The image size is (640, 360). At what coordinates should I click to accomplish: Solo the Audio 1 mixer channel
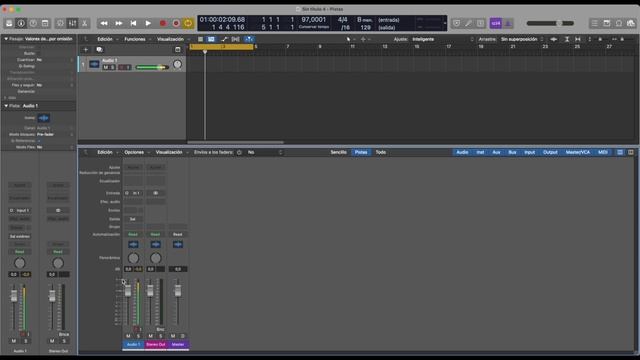pos(138,336)
